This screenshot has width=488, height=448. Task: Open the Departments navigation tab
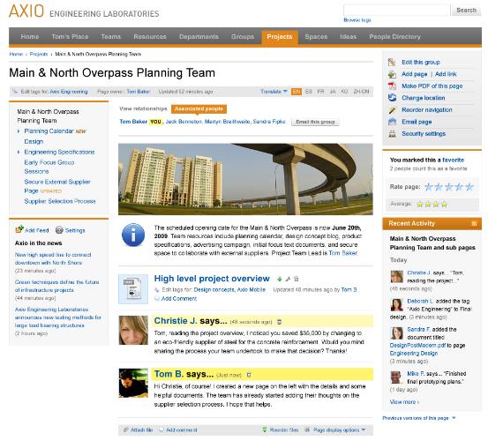[x=199, y=37]
